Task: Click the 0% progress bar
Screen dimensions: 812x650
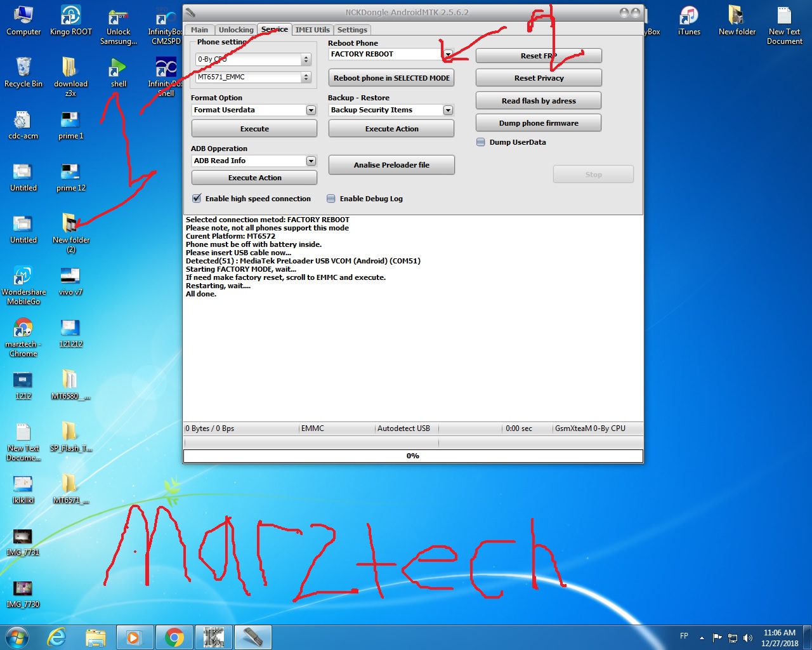Action: (x=413, y=456)
